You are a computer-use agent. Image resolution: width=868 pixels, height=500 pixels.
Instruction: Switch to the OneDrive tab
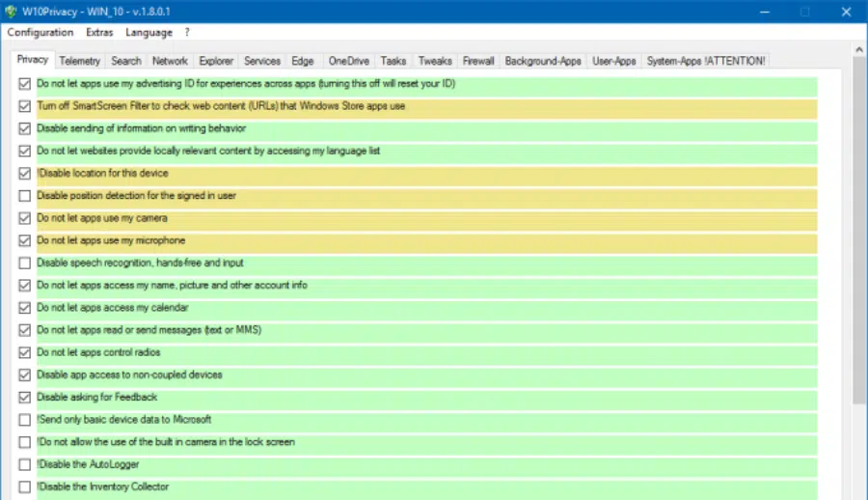click(x=349, y=61)
